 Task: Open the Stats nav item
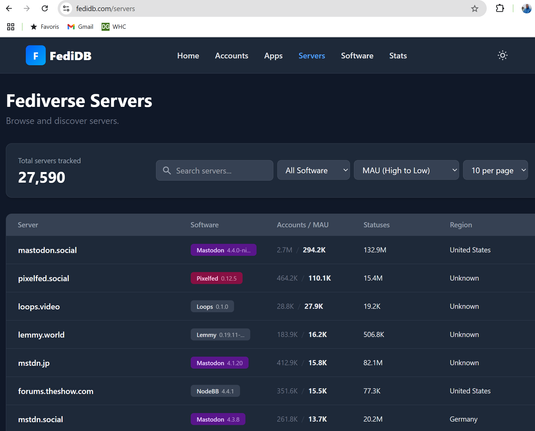[398, 56]
